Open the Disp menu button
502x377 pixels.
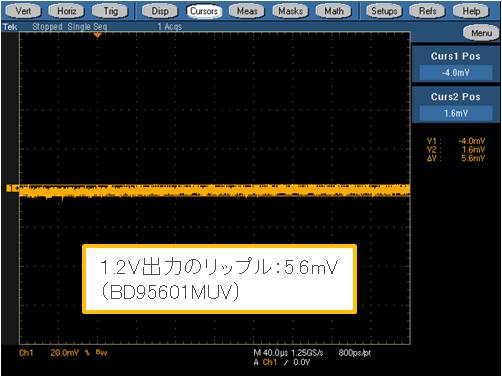[160, 11]
